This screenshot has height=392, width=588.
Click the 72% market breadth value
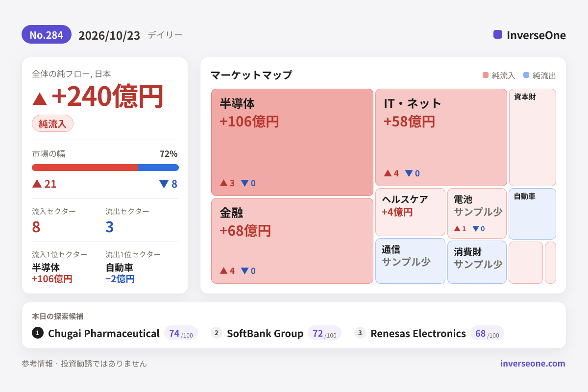point(169,154)
